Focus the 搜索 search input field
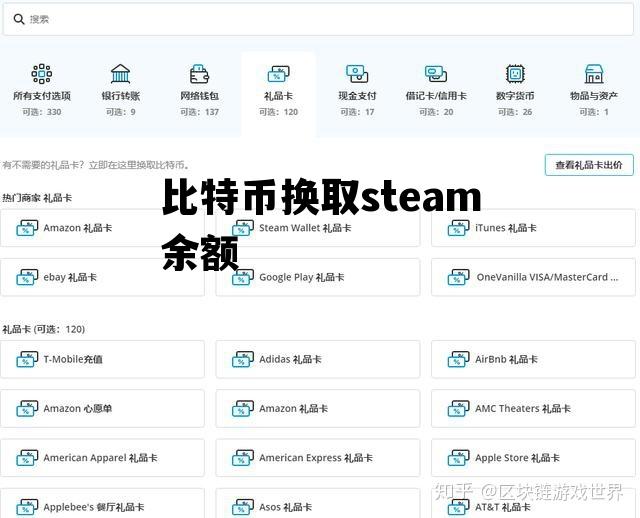The image size is (640, 518). pos(318,19)
